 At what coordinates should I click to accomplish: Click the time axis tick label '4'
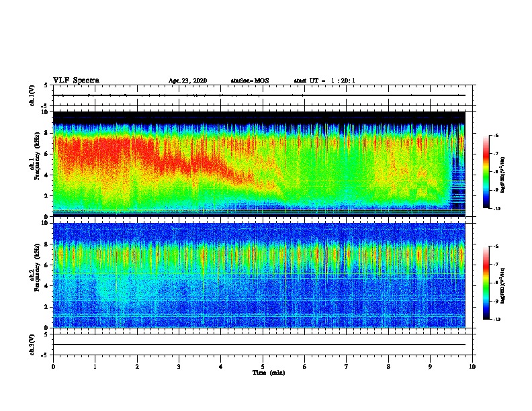(221, 367)
